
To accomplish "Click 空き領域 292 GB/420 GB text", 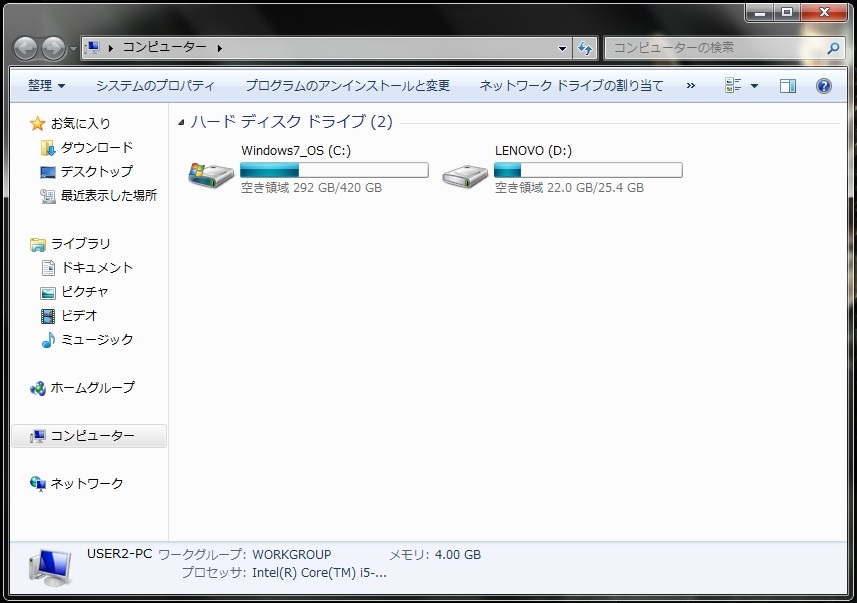I will (312, 188).
